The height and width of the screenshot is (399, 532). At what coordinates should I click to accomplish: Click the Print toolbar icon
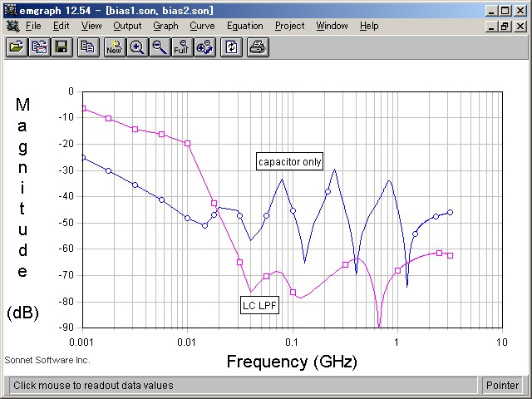[258, 47]
